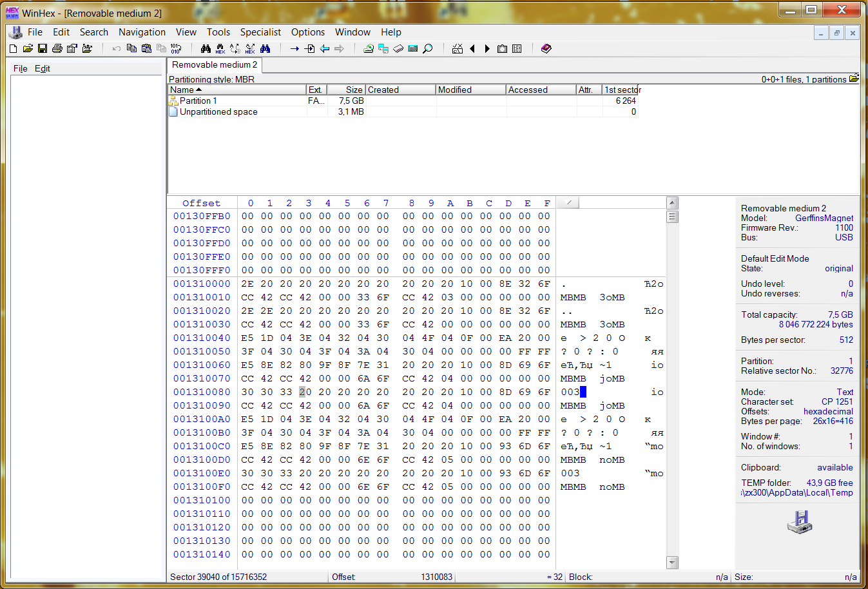The image size is (868, 589).
Task: Click the grid table toolbar icon
Action: coord(517,48)
